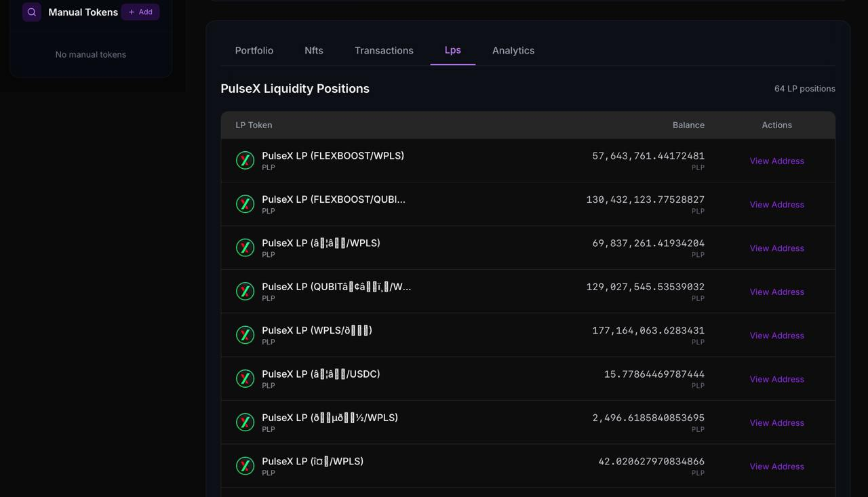The height and width of the screenshot is (497, 868).
Task: Click PulseX icon for 69,837,261 balance row
Action: coord(245,247)
